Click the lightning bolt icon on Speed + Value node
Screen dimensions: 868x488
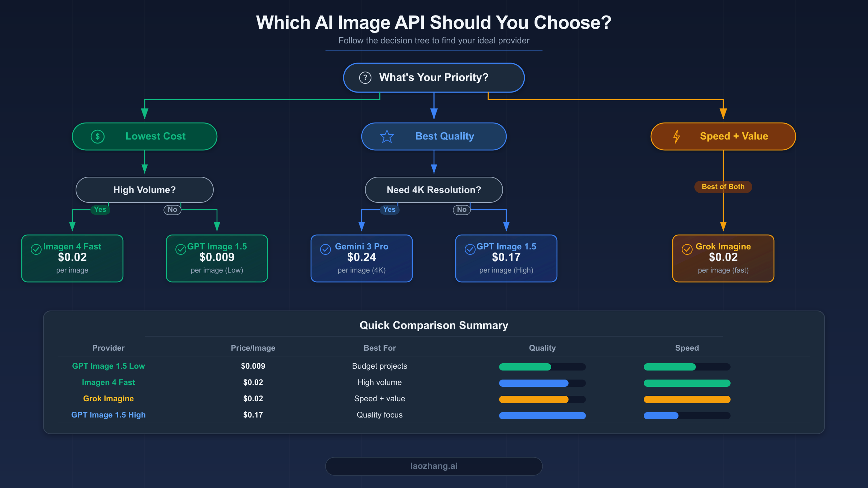coord(677,136)
